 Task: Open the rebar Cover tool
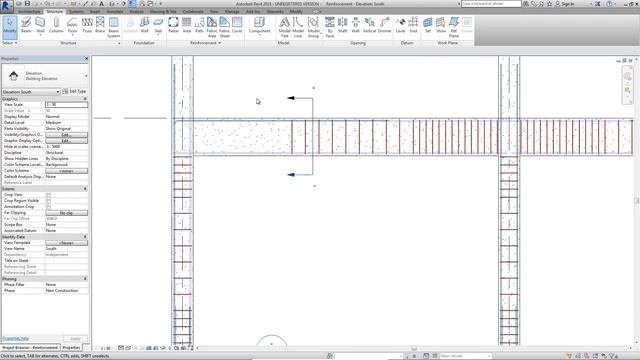point(237,25)
